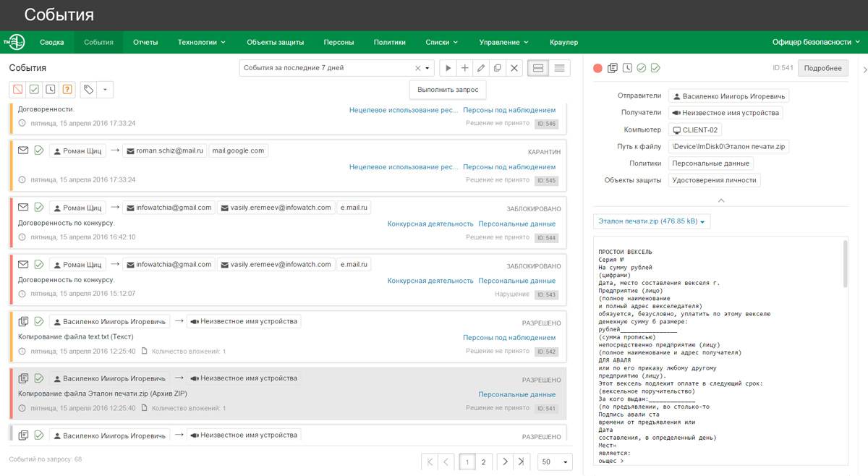Open the 50 per page dropdown

[555, 462]
